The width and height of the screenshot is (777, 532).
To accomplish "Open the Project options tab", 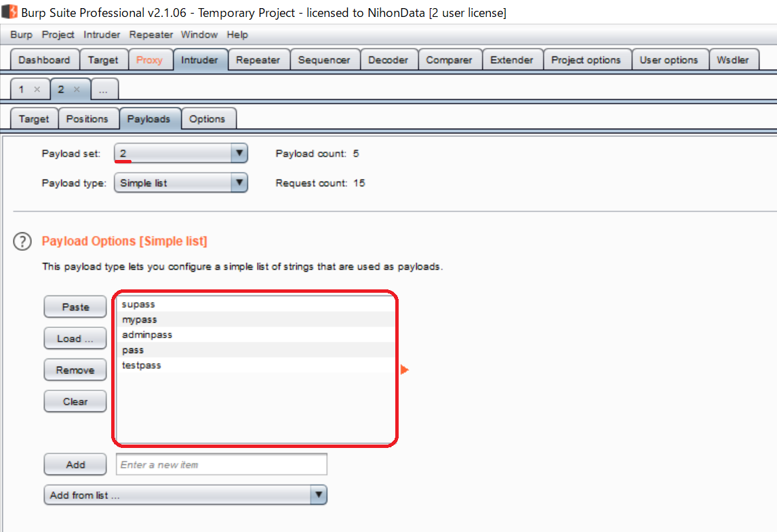I will tap(586, 60).
